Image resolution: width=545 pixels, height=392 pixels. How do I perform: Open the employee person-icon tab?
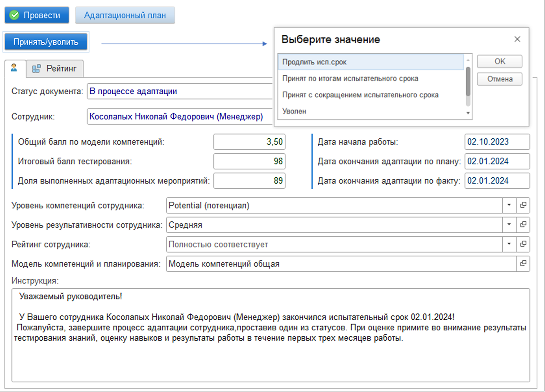click(14, 68)
